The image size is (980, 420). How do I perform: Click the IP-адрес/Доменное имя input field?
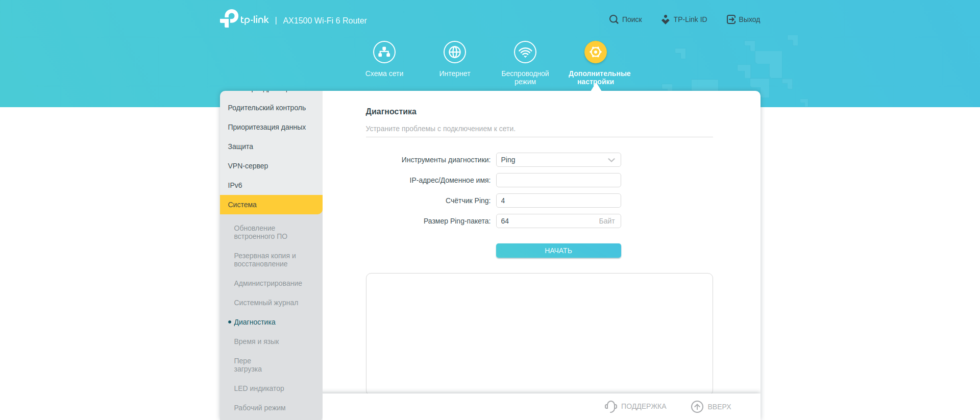(558, 180)
